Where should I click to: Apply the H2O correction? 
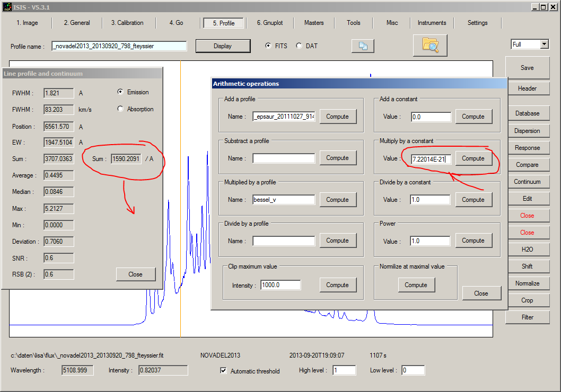point(528,249)
